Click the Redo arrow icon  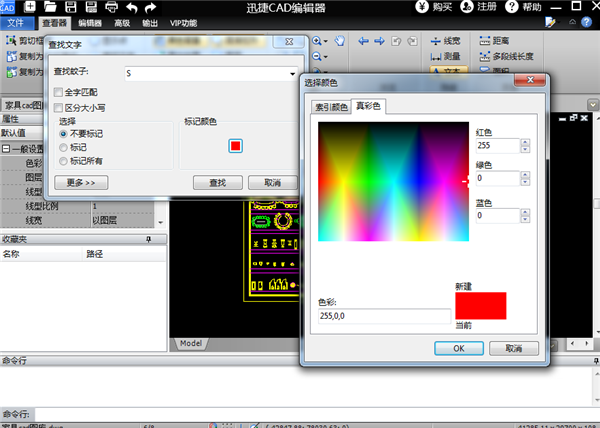[151, 7]
